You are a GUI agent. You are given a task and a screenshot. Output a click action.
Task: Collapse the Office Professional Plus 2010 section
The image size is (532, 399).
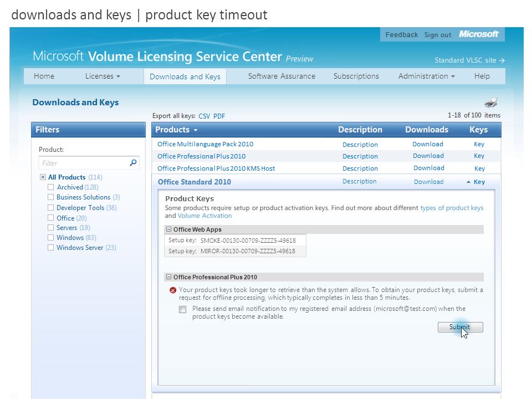tap(168, 277)
